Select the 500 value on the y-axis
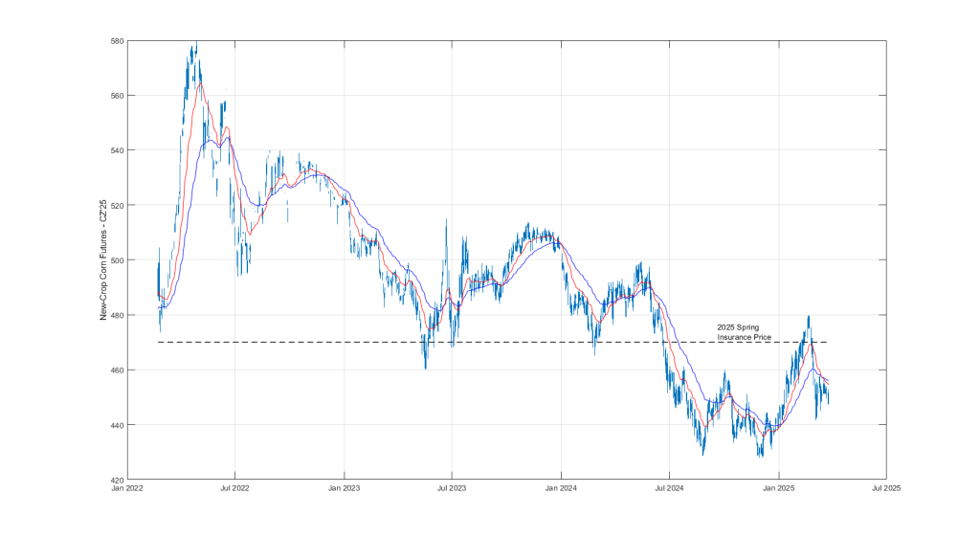This screenshot has width=980, height=539. (117, 260)
